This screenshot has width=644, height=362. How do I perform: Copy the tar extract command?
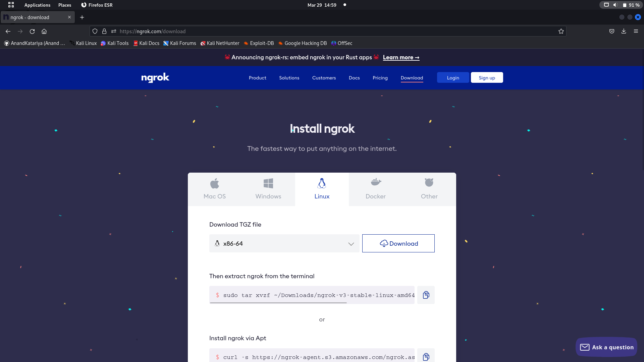pos(426,295)
